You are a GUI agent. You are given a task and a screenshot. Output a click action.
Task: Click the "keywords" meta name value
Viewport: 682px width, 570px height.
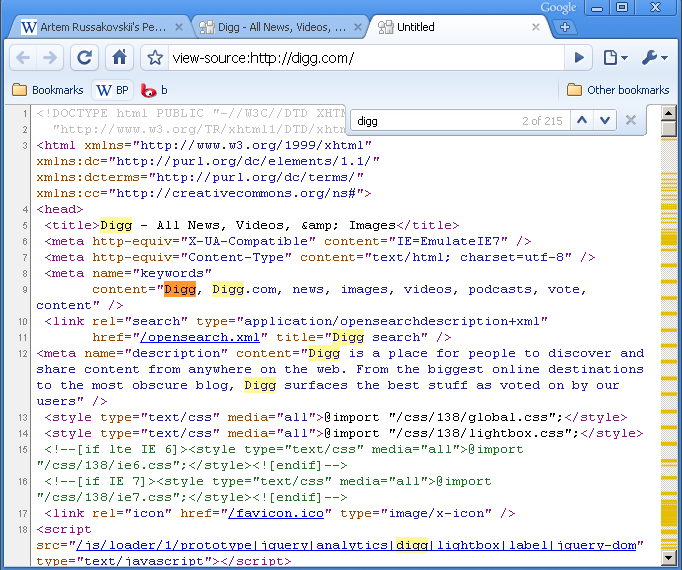click(x=172, y=274)
